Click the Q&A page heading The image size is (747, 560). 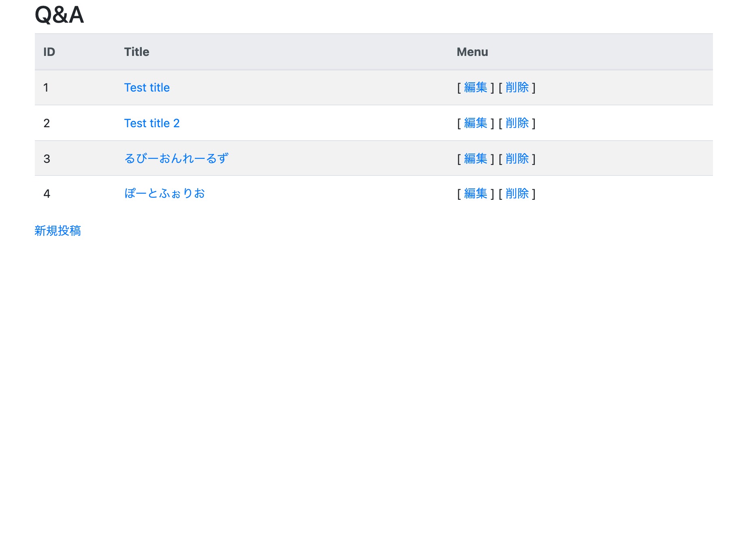coord(59,15)
